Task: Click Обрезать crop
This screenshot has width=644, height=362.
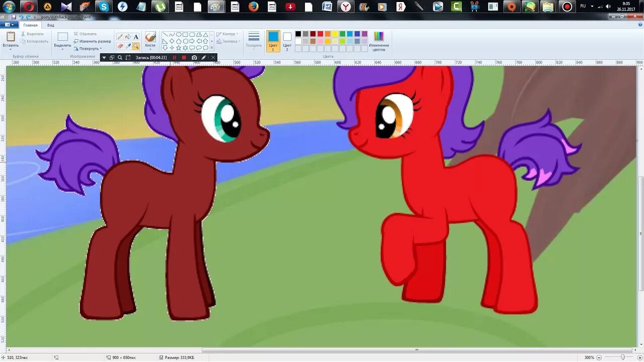Action: tap(85, 34)
